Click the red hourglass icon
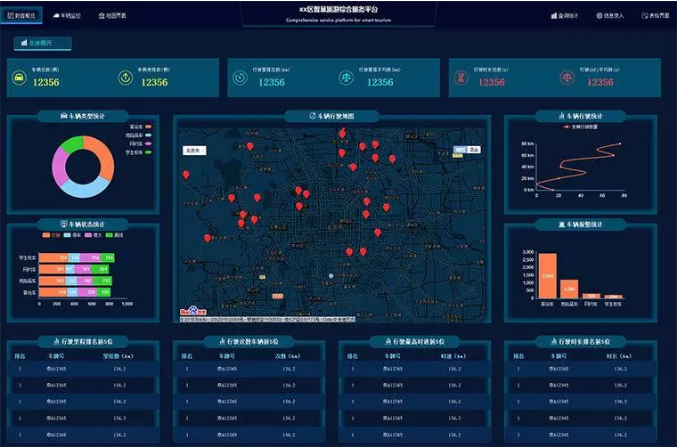The width and height of the screenshot is (678, 448). [x=461, y=78]
